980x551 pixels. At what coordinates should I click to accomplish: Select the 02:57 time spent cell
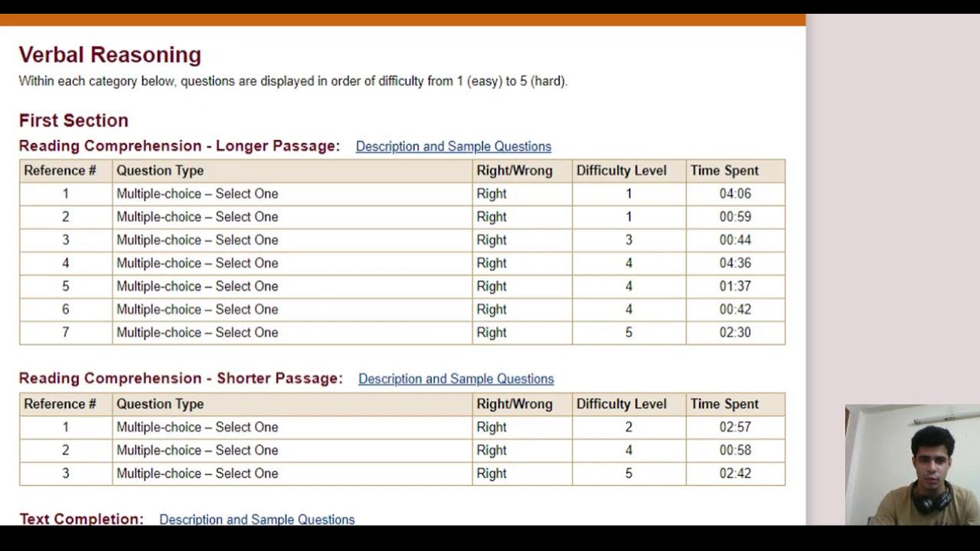[x=735, y=427]
